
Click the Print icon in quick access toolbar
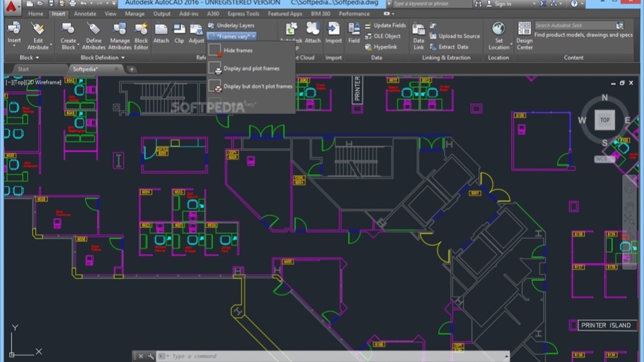point(72,4)
